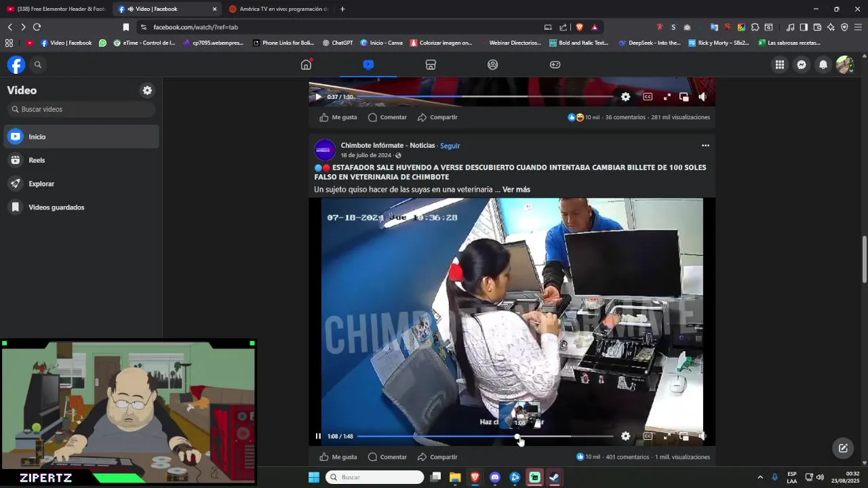
Task: Select Reels in Video sidebar
Action: [81, 161]
